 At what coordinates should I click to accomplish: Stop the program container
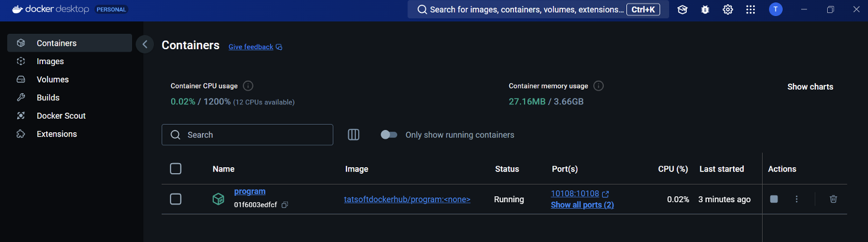coord(774,199)
